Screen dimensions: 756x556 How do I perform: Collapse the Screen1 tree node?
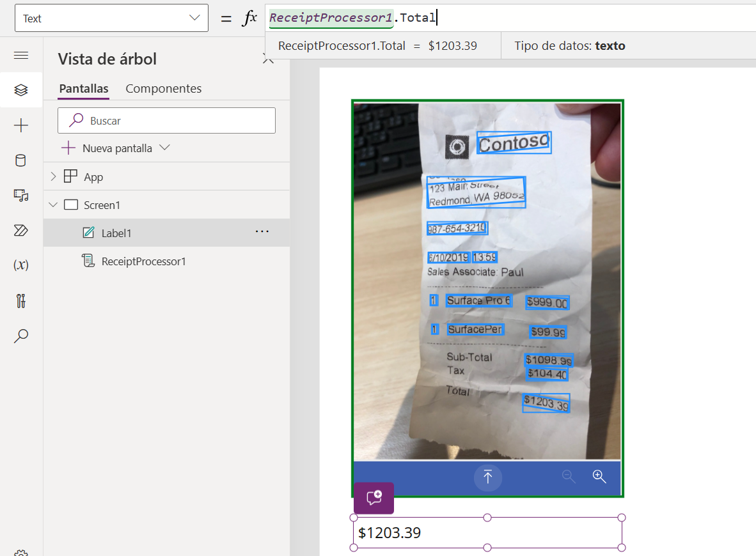(x=53, y=205)
